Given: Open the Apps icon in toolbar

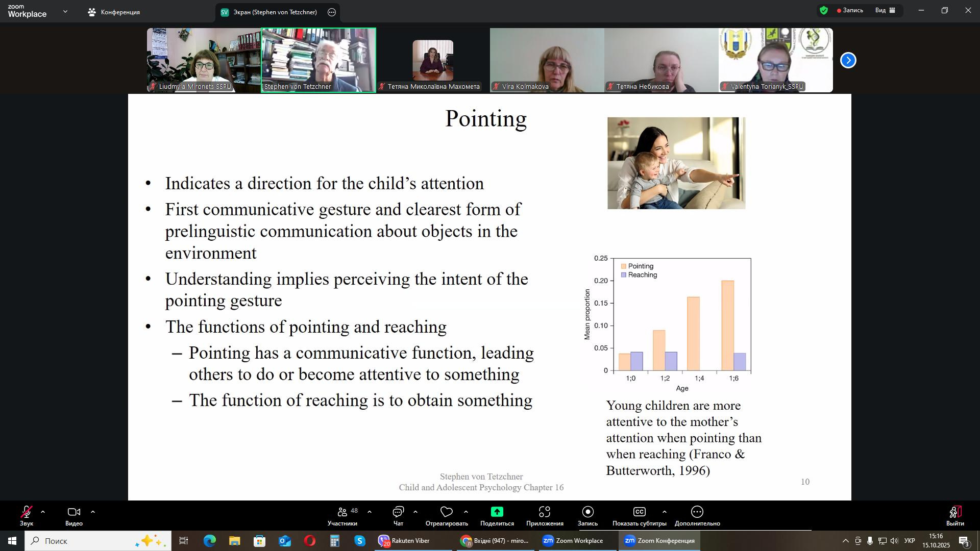Looking at the screenshot, I should point(545,512).
